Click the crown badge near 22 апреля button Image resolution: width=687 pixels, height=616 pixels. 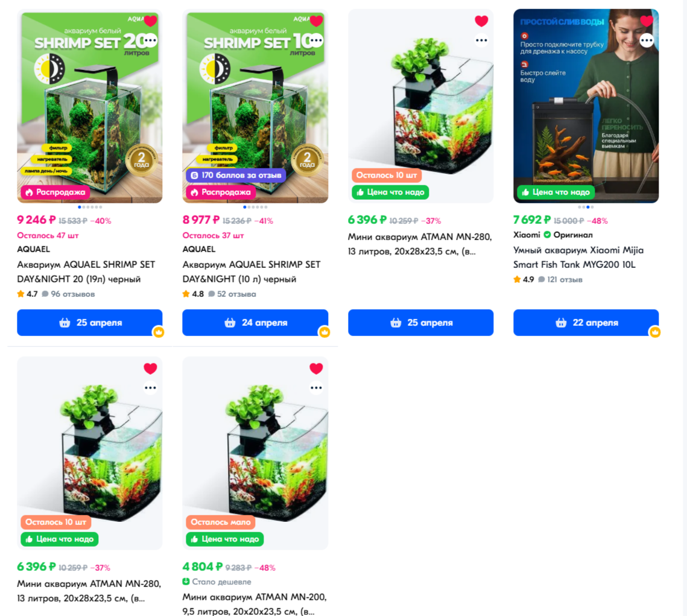654,332
